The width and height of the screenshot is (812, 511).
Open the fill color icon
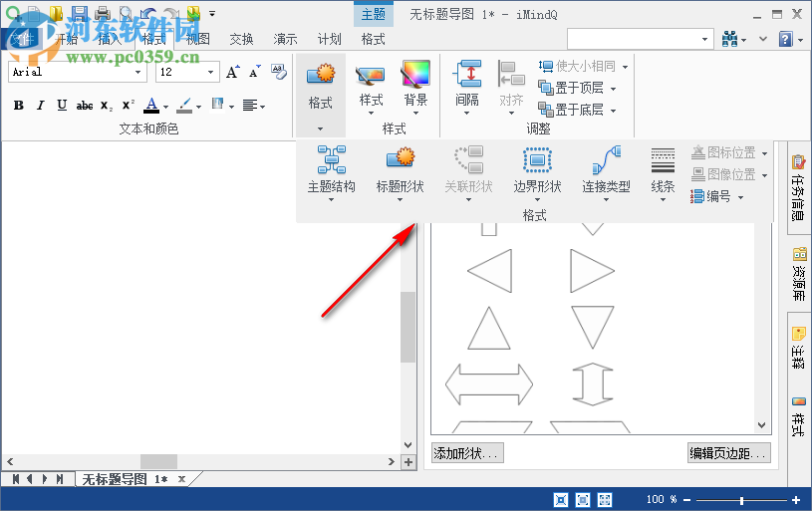(x=217, y=106)
